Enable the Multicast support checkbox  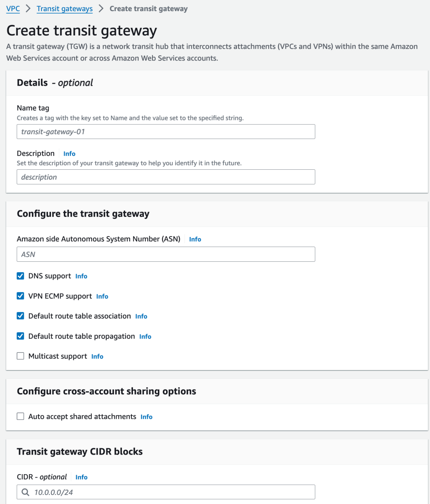[x=20, y=356]
